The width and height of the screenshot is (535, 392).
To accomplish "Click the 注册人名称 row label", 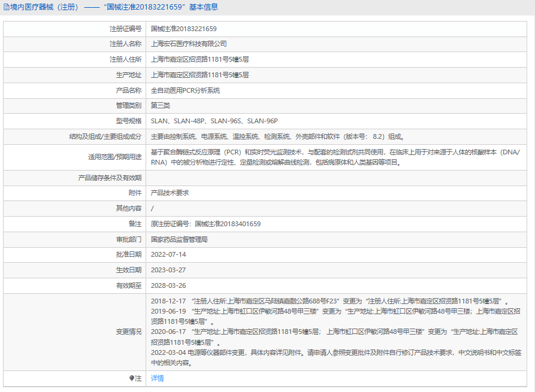I will tap(126, 44).
